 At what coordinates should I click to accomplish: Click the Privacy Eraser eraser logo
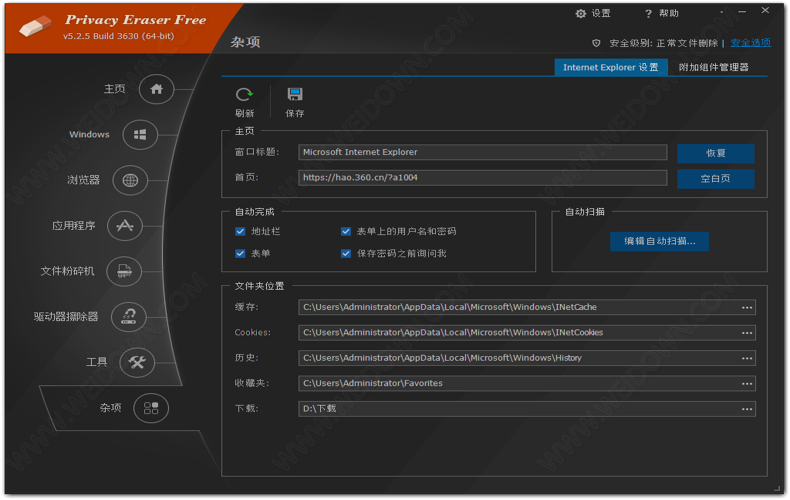tap(35, 25)
